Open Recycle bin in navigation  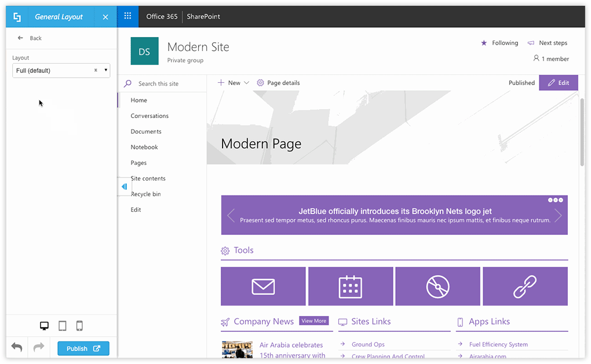[x=146, y=194]
